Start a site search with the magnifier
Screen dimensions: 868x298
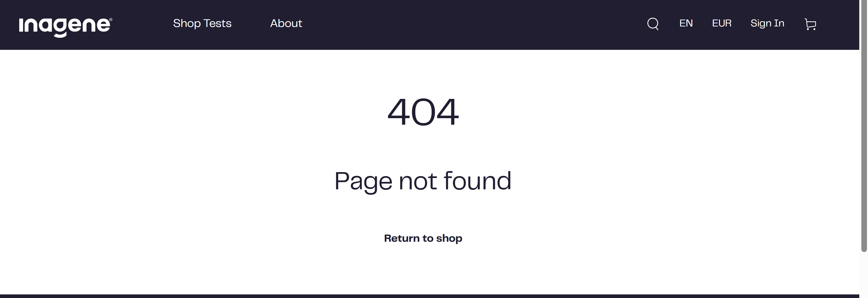(x=653, y=24)
